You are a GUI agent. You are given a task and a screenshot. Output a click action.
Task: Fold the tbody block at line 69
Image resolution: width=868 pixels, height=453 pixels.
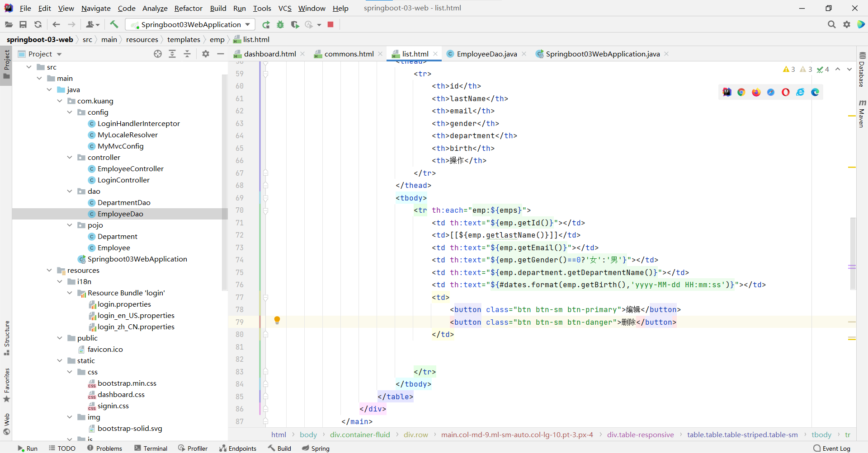click(265, 198)
